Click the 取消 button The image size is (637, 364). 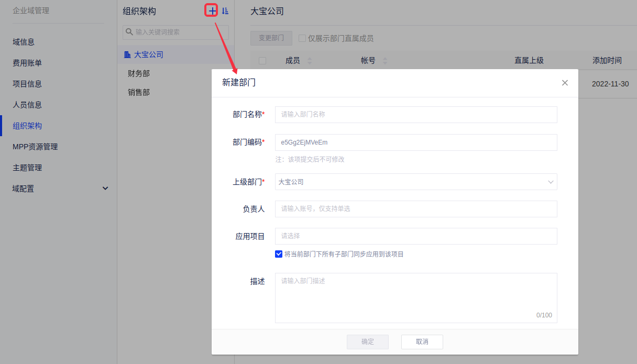pyautogui.click(x=422, y=341)
